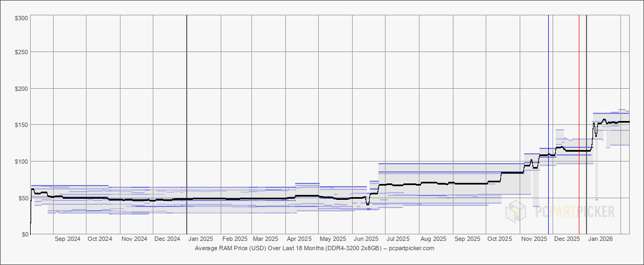The height and width of the screenshot is (265, 644).
Task: Click the $100 y-axis label
Action: tap(22, 161)
